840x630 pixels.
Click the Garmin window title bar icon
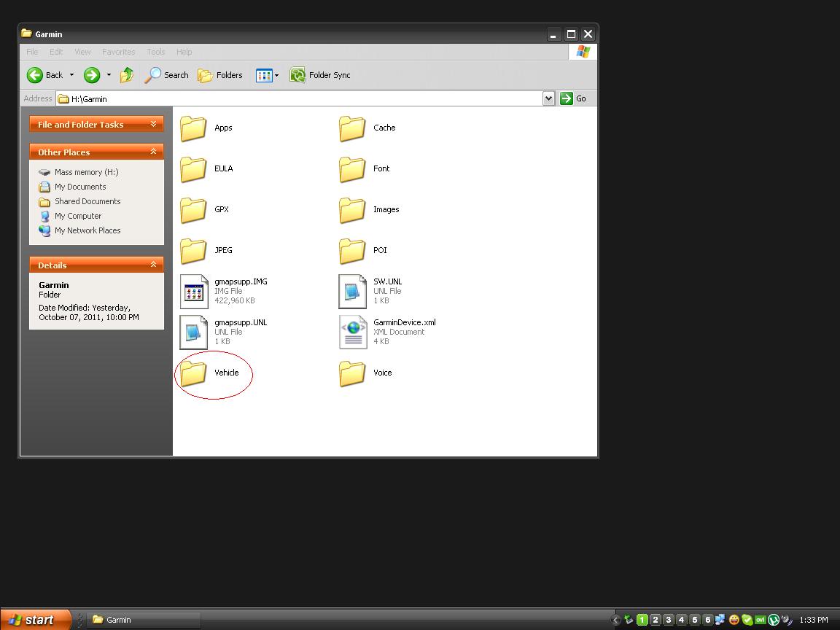click(26, 34)
